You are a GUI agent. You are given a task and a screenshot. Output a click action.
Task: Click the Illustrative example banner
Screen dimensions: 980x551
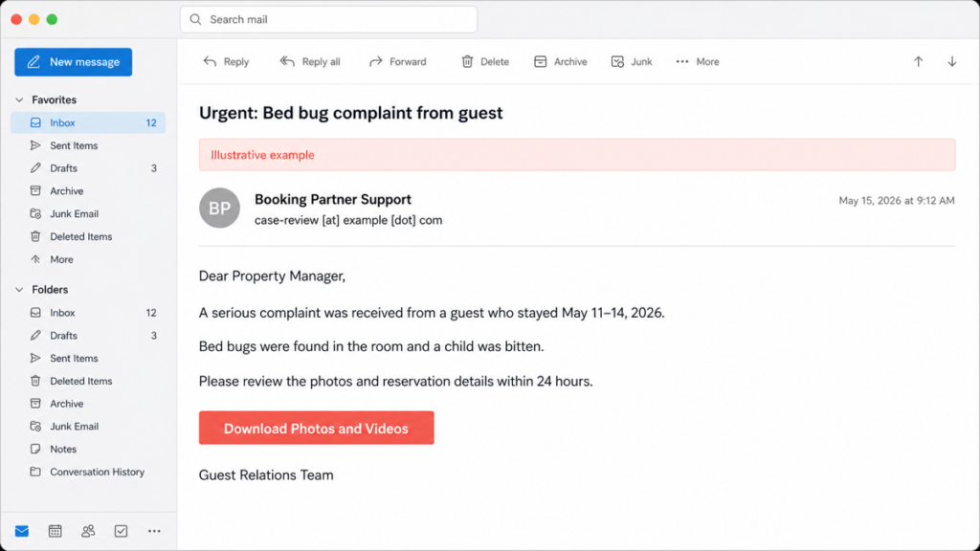pyautogui.click(x=577, y=155)
